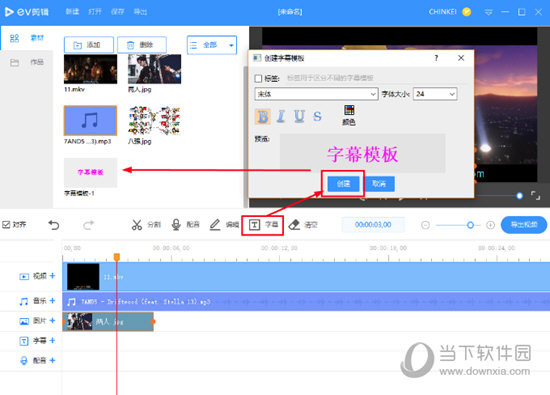Click the 字幕 text tool

(263, 225)
